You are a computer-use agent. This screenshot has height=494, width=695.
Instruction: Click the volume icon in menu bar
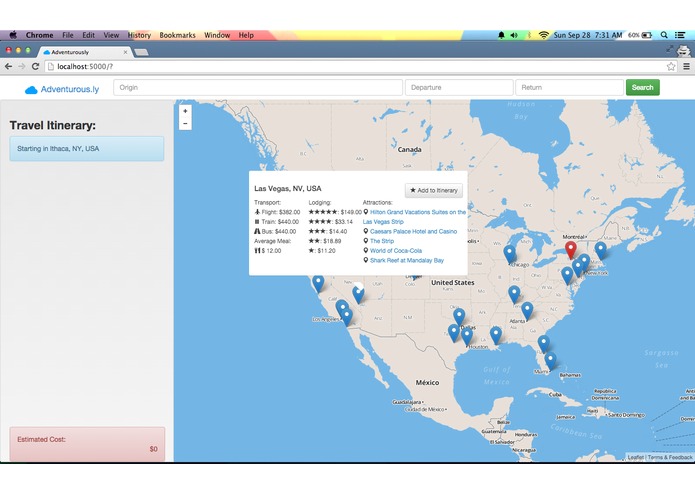click(514, 35)
